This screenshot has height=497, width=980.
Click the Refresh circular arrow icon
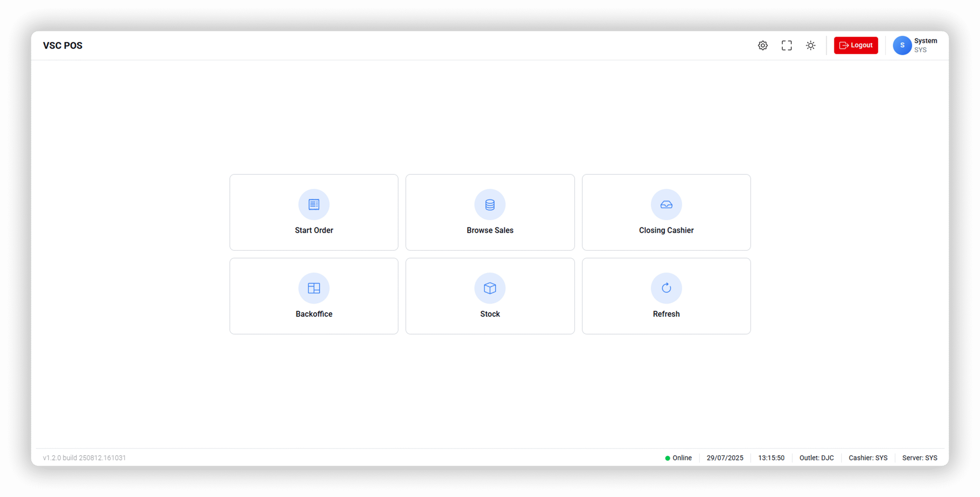click(666, 288)
